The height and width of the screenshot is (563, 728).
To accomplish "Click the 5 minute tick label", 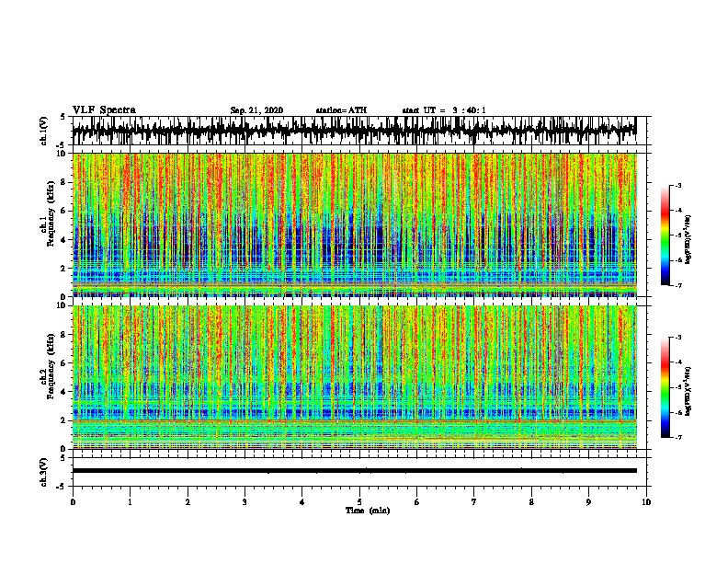I will pos(359,502).
